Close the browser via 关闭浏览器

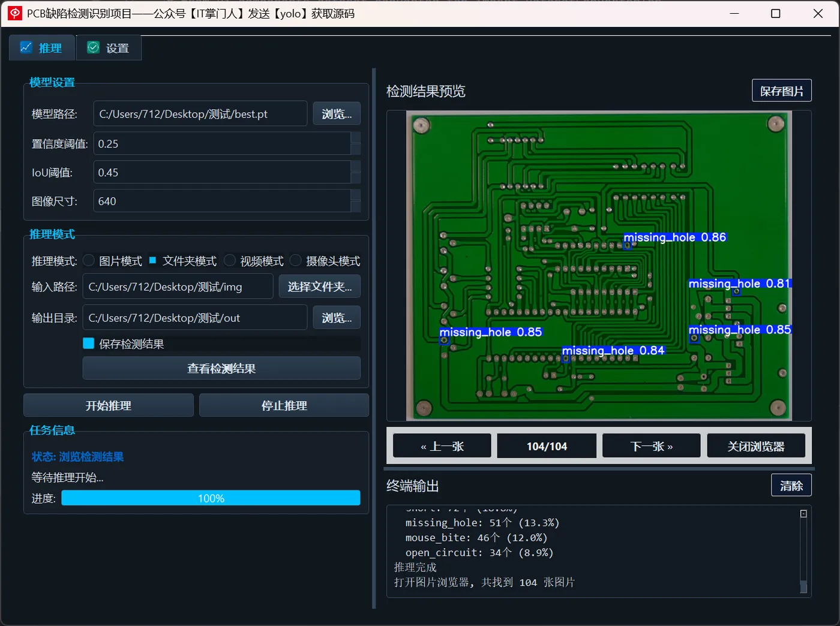pyautogui.click(x=756, y=446)
